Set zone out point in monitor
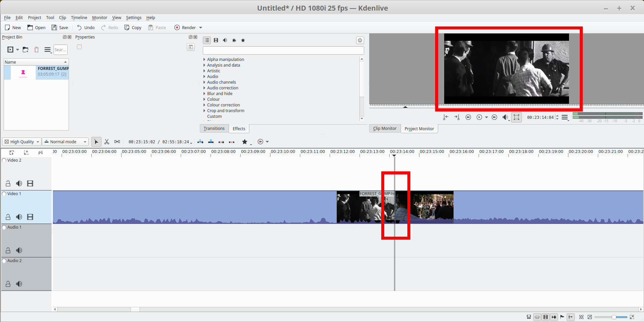The height and width of the screenshot is (322, 644). (x=457, y=117)
